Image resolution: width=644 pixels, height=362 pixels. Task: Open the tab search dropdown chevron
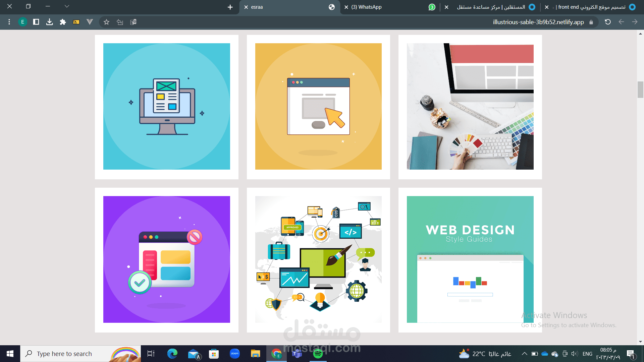(67, 6)
